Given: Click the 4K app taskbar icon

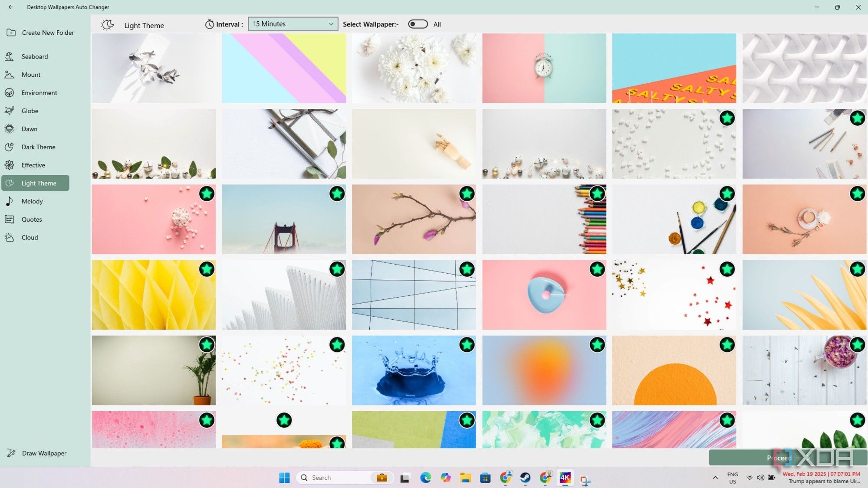Looking at the screenshot, I should pyautogui.click(x=565, y=478).
